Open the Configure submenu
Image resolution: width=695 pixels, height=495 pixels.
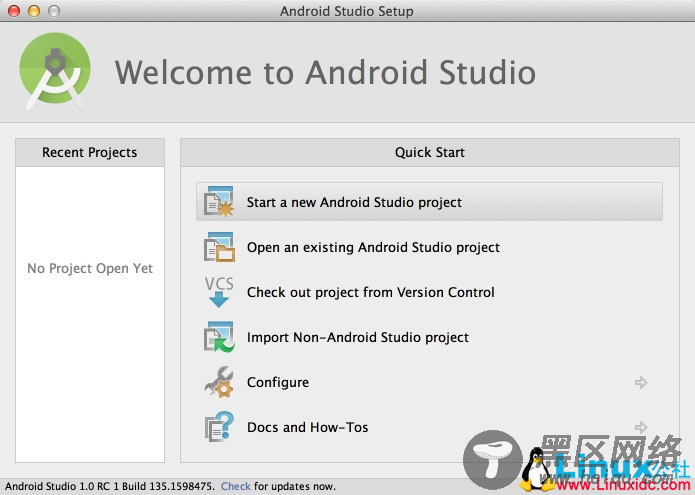(x=429, y=382)
